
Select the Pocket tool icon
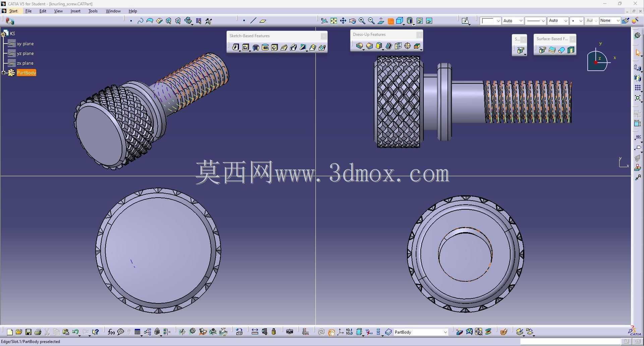[246, 47]
